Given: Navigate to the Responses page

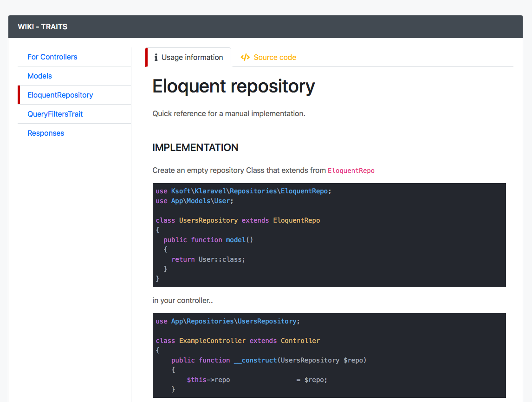Looking at the screenshot, I should (46, 133).
